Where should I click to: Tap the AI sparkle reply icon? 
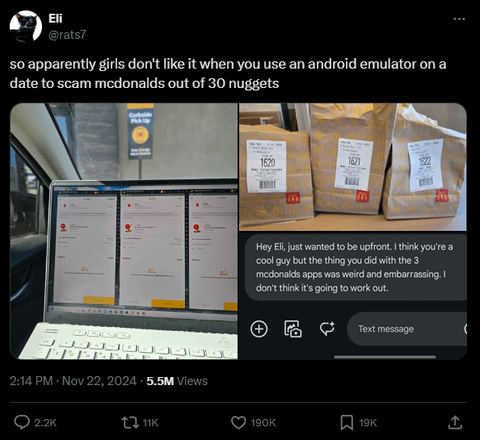(x=327, y=329)
